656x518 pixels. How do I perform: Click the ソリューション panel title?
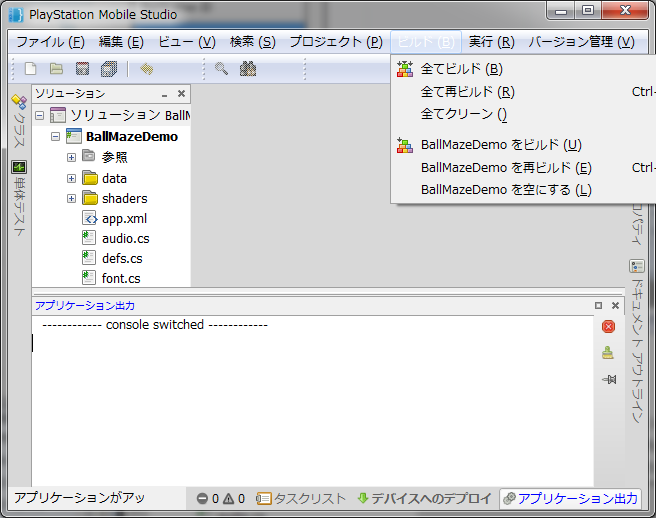point(70,93)
